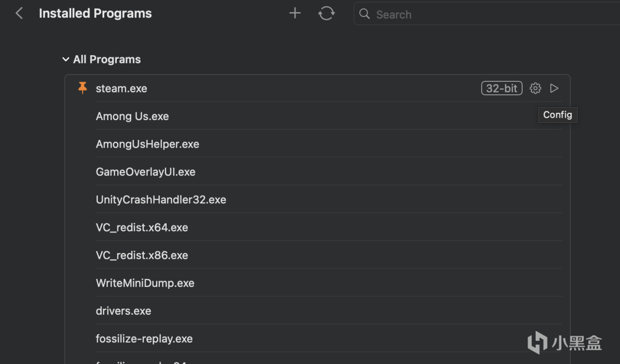Select Among Us.exe in the list

pos(132,116)
